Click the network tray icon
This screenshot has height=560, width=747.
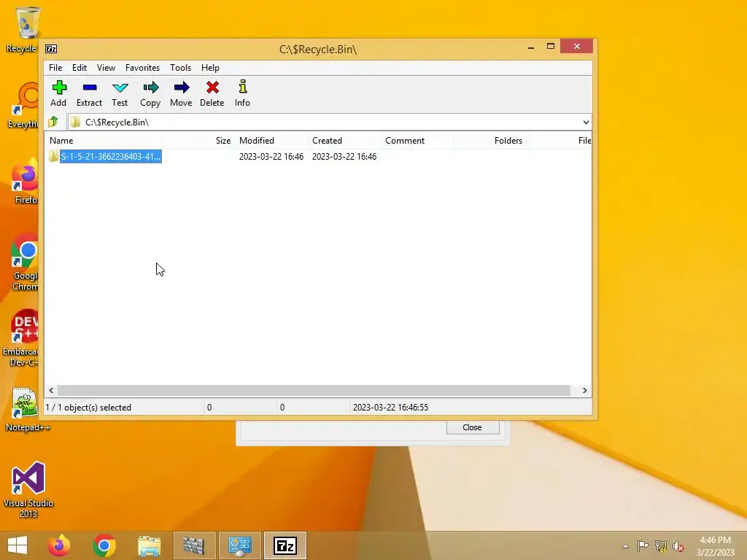[x=661, y=545]
